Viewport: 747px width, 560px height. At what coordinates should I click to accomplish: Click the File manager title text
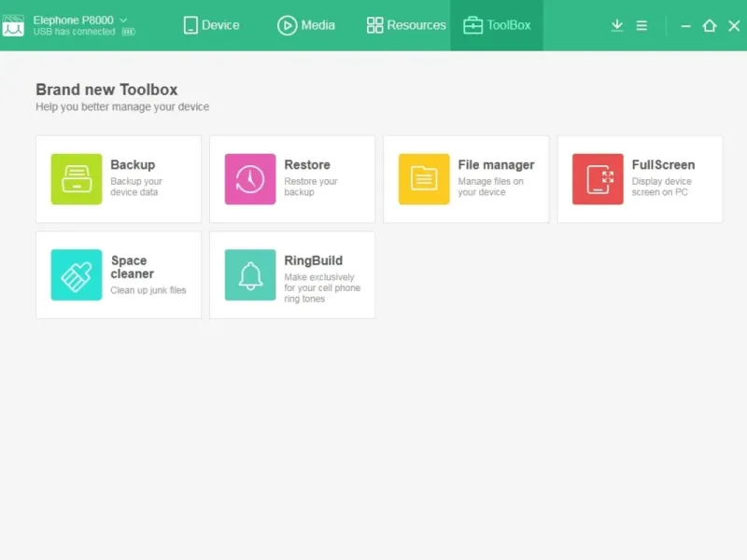497,165
